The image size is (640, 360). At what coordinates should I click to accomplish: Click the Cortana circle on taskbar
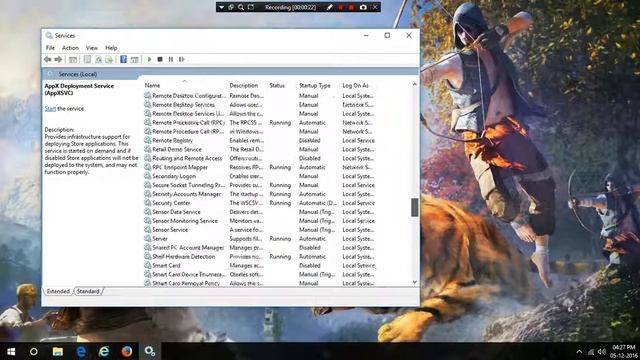coord(34,351)
